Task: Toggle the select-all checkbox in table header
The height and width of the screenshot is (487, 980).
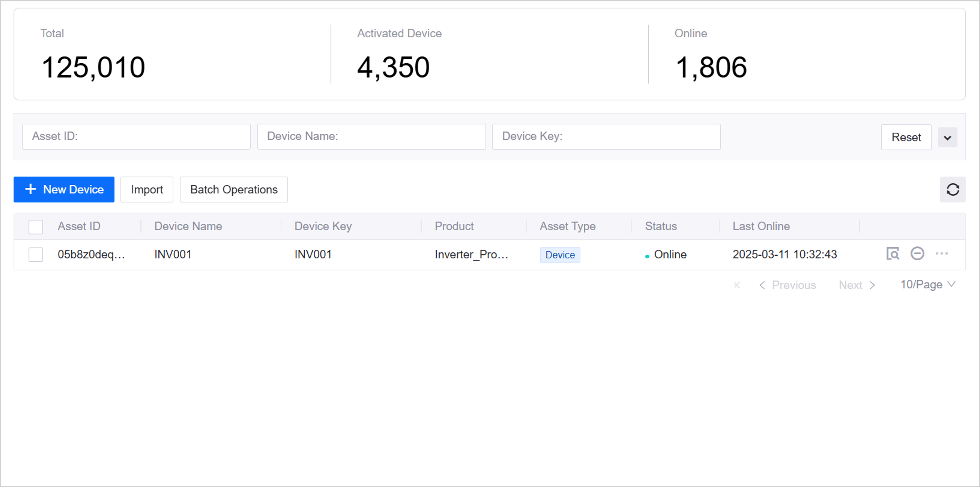Action: [x=36, y=227]
